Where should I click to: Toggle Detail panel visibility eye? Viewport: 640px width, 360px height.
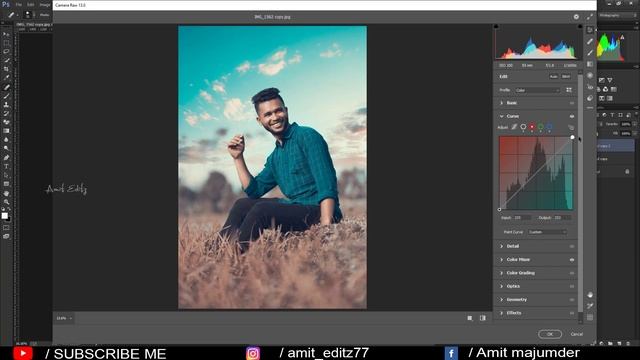click(572, 246)
